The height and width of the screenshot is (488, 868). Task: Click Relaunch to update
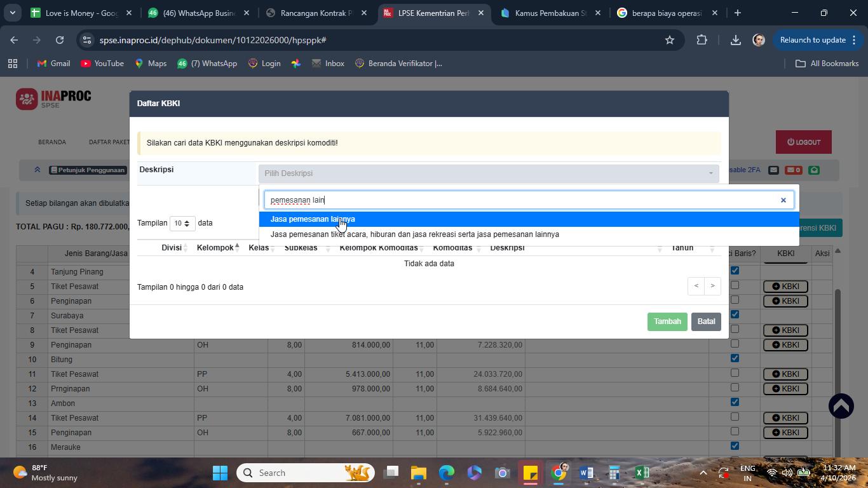coord(817,40)
